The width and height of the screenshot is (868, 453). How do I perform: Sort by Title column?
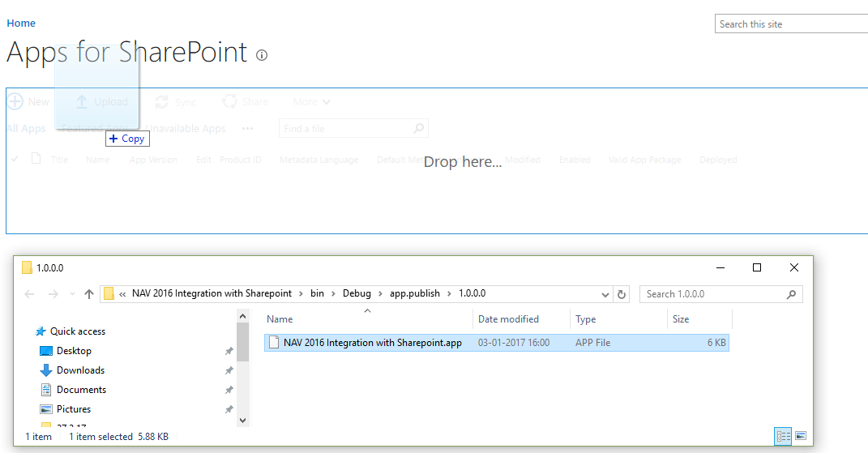tap(59, 160)
